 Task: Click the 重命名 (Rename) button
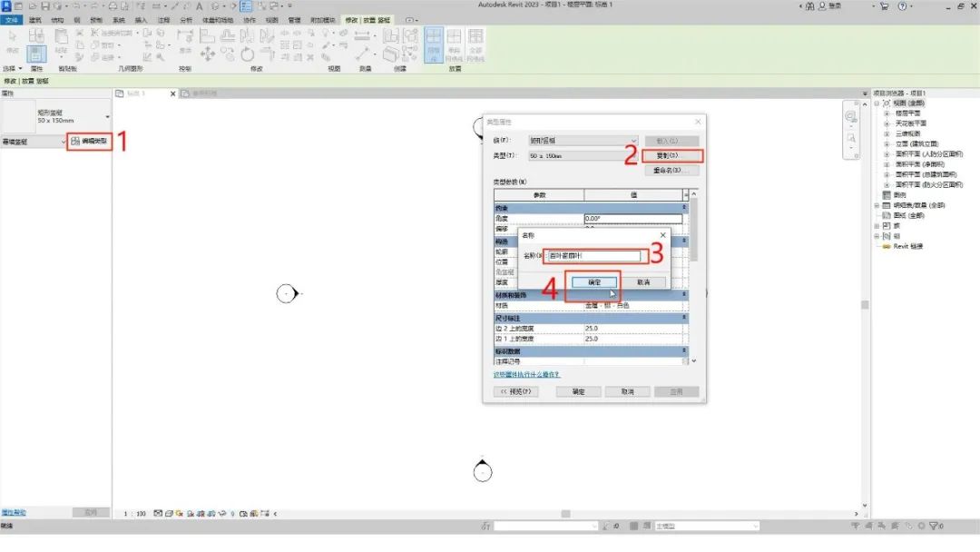pyautogui.click(x=671, y=170)
